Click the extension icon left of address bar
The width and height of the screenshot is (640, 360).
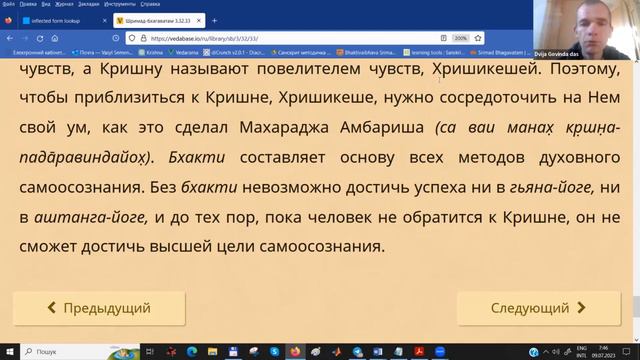pos(116,38)
